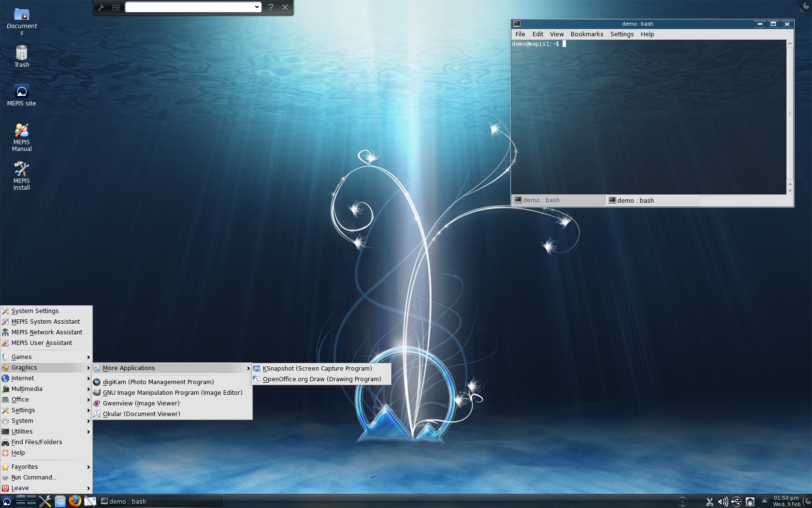The height and width of the screenshot is (508, 812).
Task: Switch to first 'demo : bash' Konsole tab
Action: pyautogui.click(x=558, y=200)
